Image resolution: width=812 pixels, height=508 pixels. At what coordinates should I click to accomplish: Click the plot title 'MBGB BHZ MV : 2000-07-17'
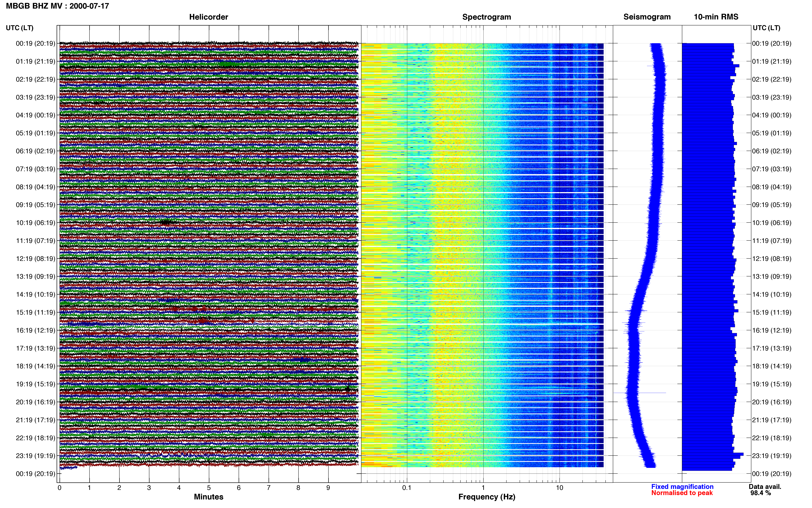57,6
